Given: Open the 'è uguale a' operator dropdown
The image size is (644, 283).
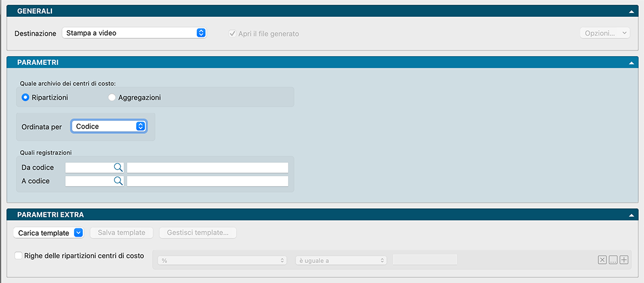Looking at the screenshot, I should tap(341, 260).
